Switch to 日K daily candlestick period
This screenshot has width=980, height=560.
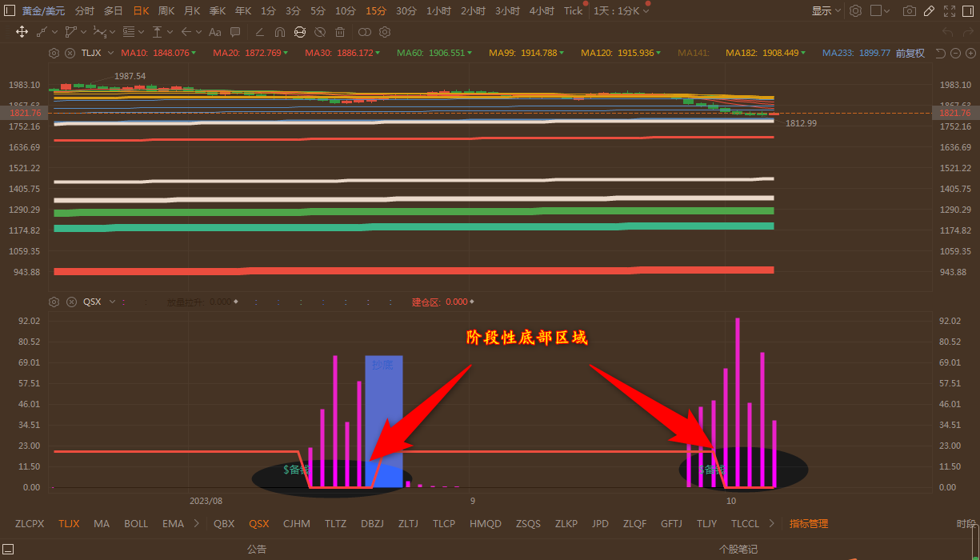[x=141, y=11]
